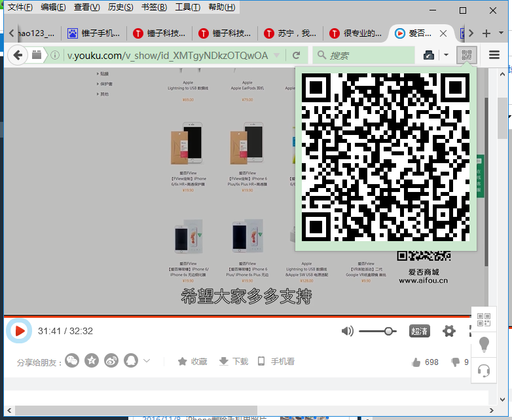Switch to the 很专业的... tab
The image size is (512, 420).
356,33
